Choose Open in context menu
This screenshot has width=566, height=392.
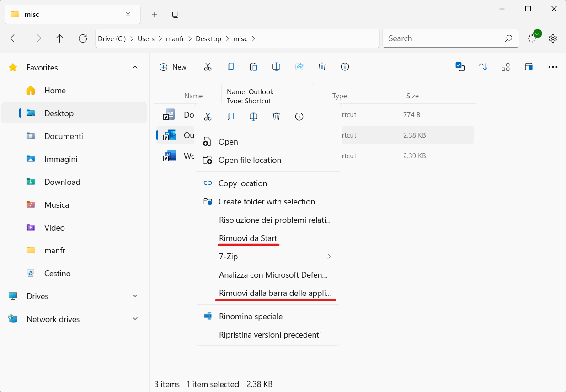pyautogui.click(x=268, y=142)
